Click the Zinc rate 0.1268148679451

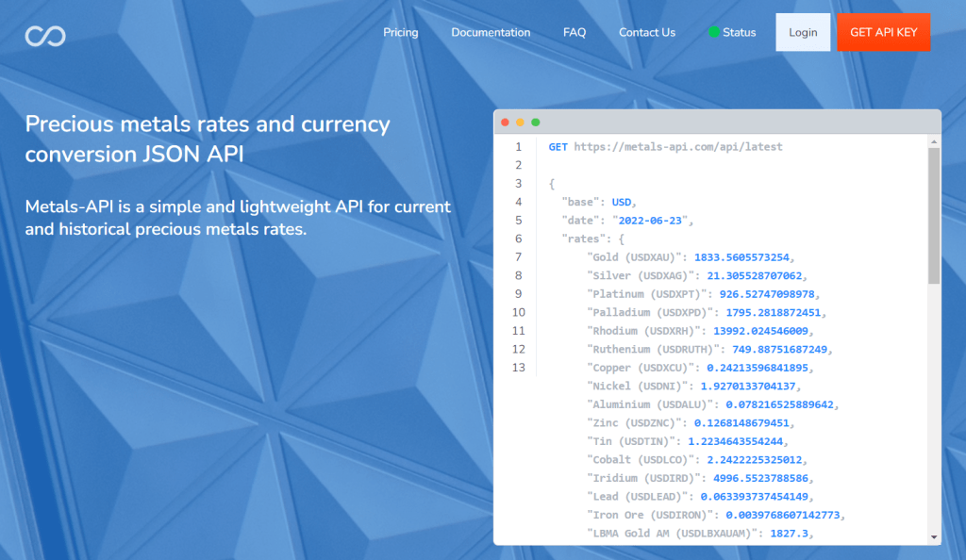[741, 423]
